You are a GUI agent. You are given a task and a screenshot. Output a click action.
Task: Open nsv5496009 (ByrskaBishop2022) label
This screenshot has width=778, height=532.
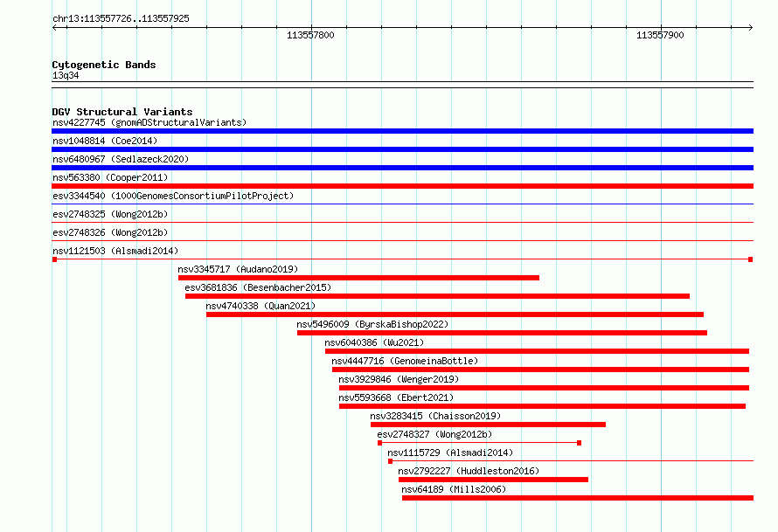pyautogui.click(x=372, y=324)
